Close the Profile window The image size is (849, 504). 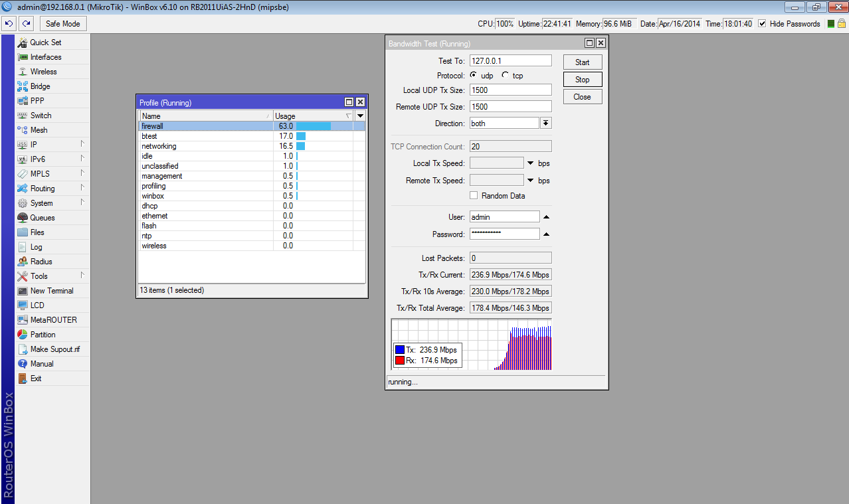(x=360, y=102)
